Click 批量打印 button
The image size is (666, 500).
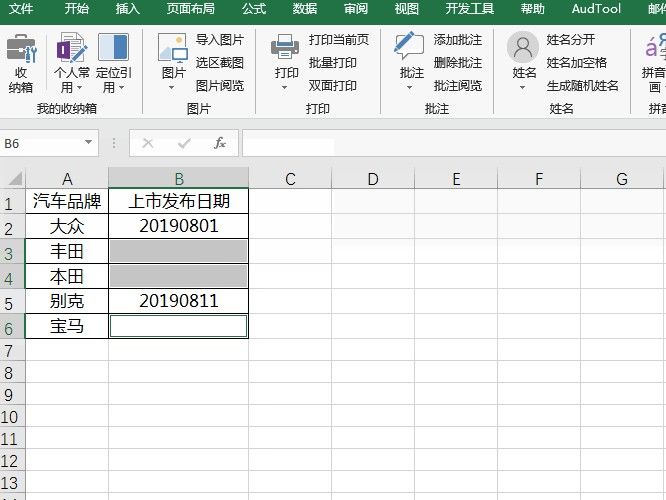[x=333, y=63]
